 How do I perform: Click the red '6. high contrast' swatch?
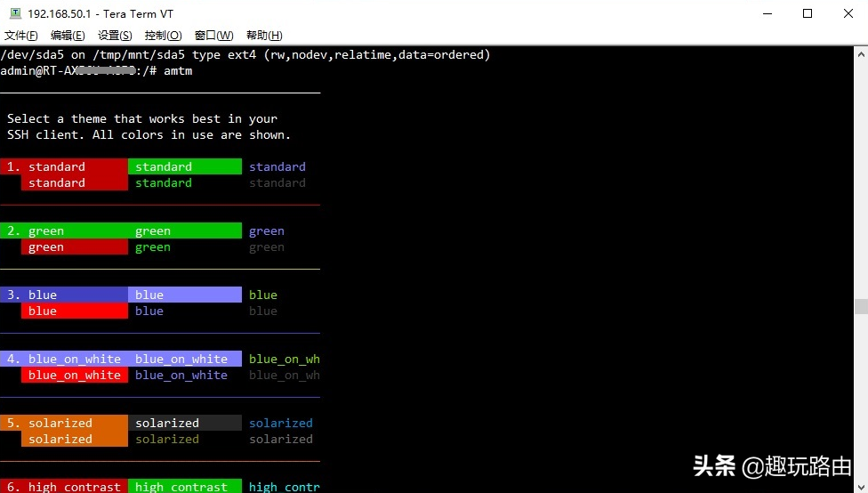tap(64, 486)
